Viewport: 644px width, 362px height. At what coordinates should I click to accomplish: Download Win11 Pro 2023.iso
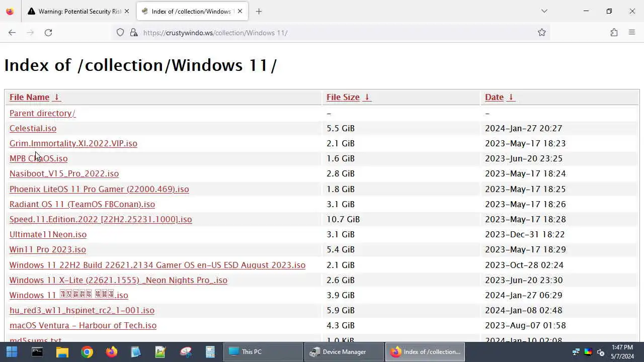point(48,249)
